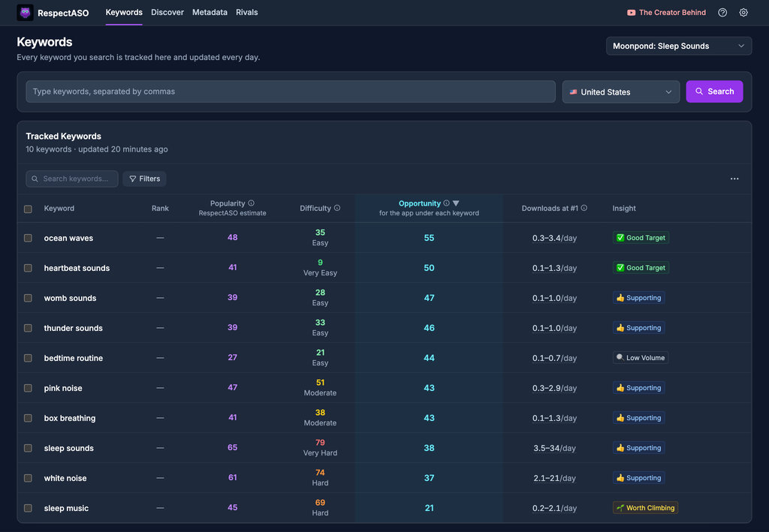Click the magnifier icon in Search keywords box
The image size is (769, 532).
tap(35, 179)
